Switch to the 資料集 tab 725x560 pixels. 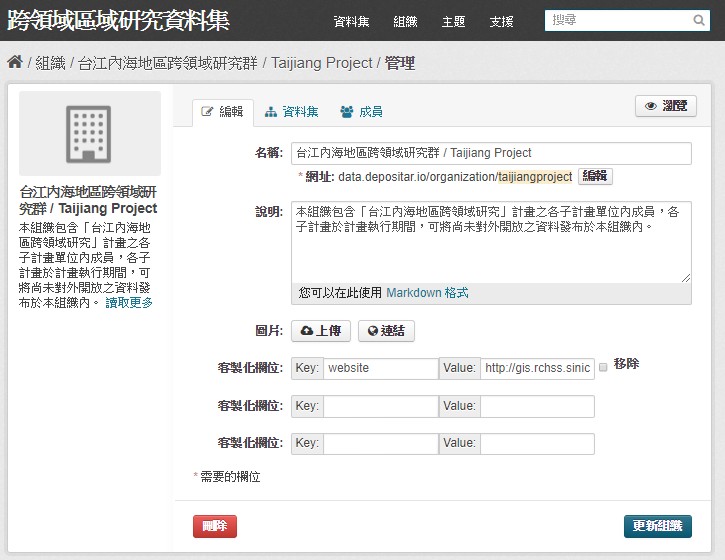point(291,112)
